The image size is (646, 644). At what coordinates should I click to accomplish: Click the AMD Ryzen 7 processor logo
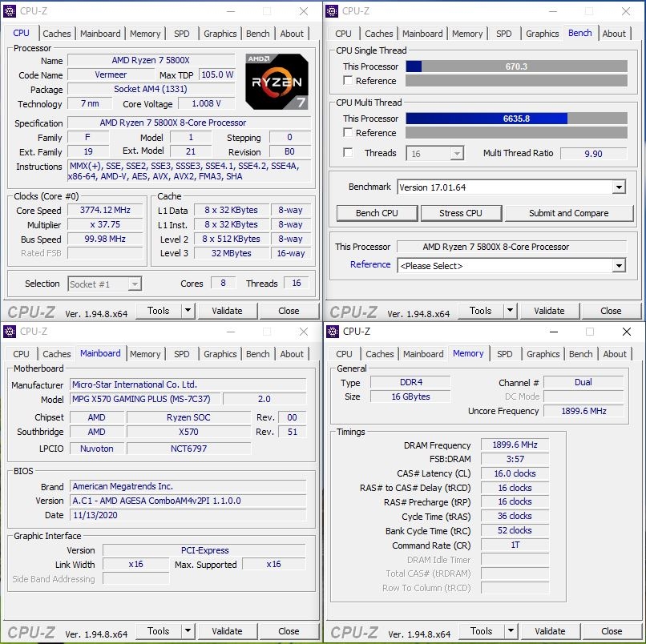(277, 82)
